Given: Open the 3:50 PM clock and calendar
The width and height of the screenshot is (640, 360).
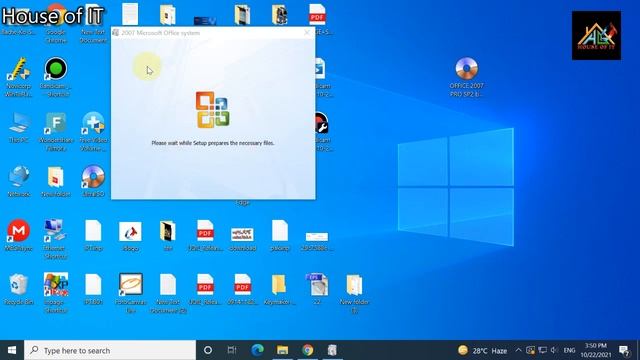Looking at the screenshot, I should 596,350.
